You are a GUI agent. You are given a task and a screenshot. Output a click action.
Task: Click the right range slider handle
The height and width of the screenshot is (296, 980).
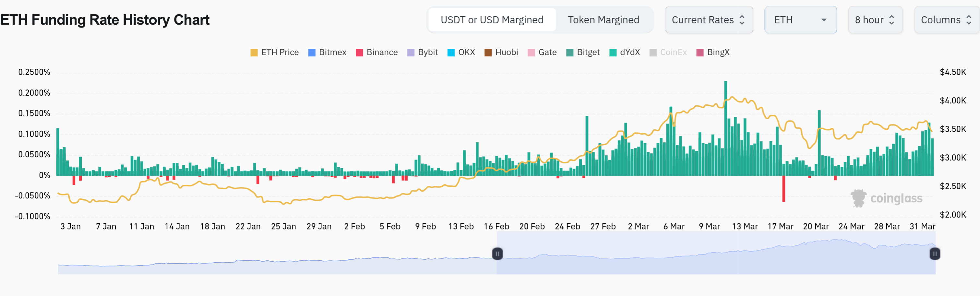pyautogui.click(x=935, y=254)
